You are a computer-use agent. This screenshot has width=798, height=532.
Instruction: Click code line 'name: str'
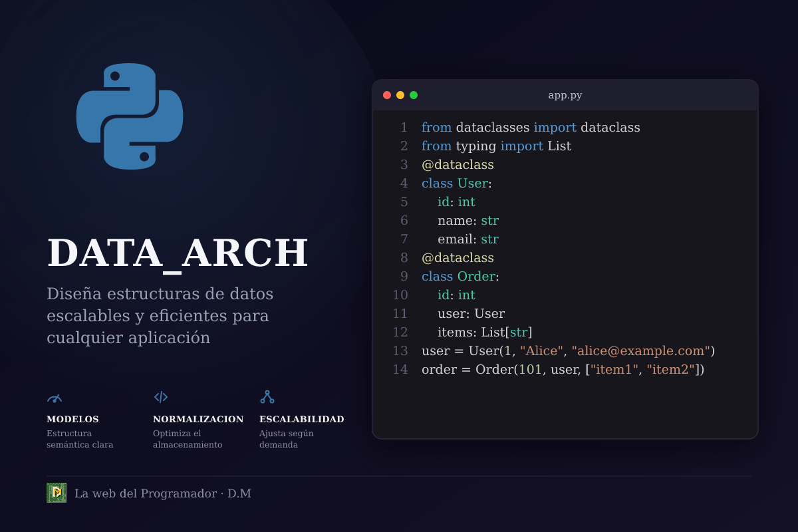468,220
